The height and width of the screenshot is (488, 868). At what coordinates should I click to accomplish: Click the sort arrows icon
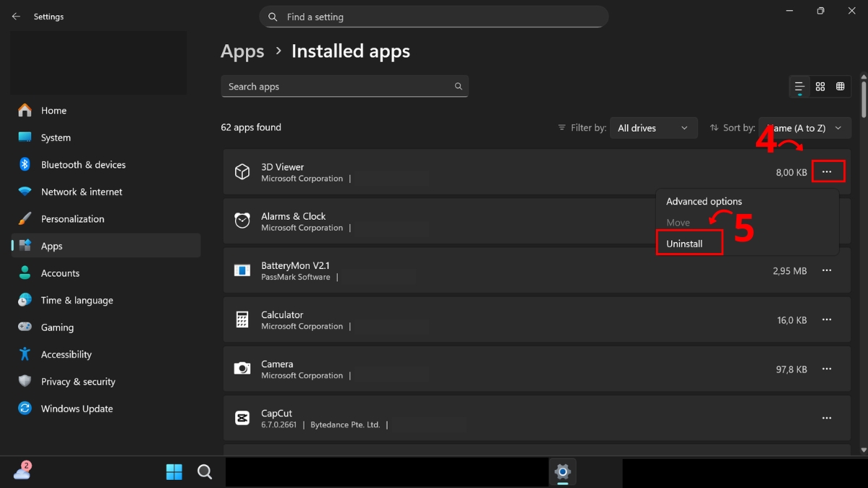pos(715,127)
